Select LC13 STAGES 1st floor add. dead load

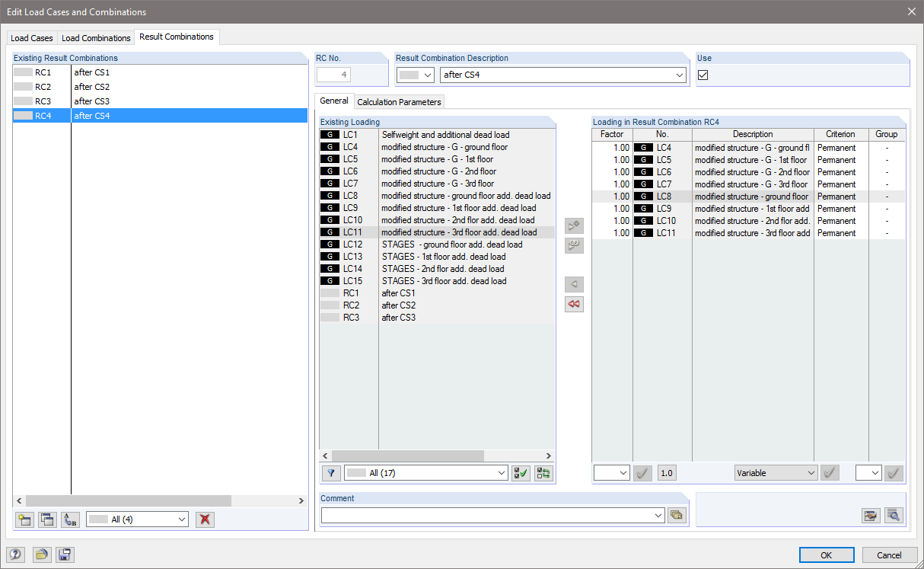[x=437, y=257]
